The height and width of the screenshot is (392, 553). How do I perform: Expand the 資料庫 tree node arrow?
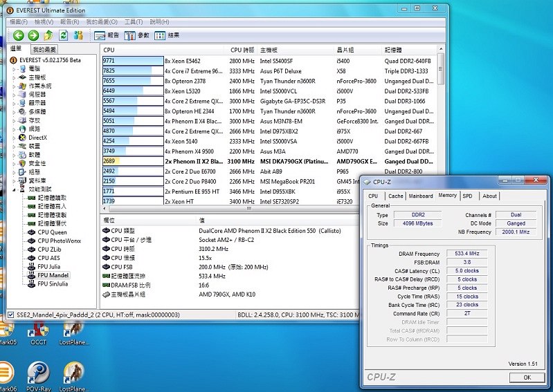tap(14, 181)
